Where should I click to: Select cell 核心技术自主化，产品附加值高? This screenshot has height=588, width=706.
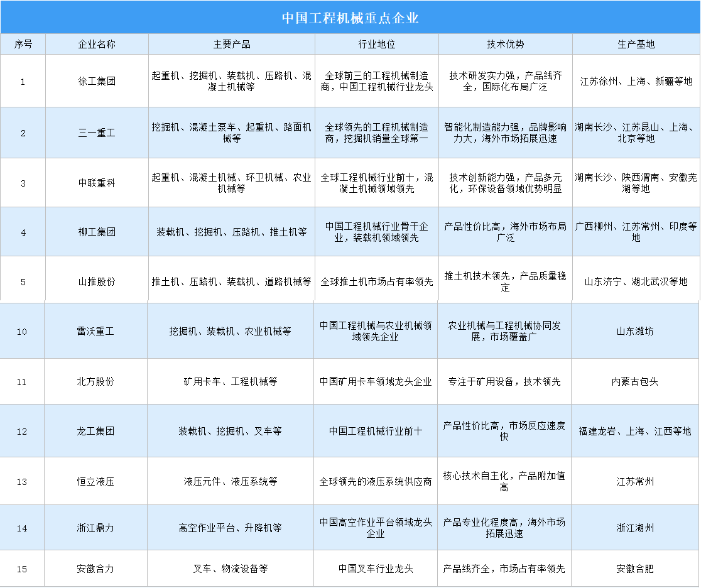click(x=504, y=482)
